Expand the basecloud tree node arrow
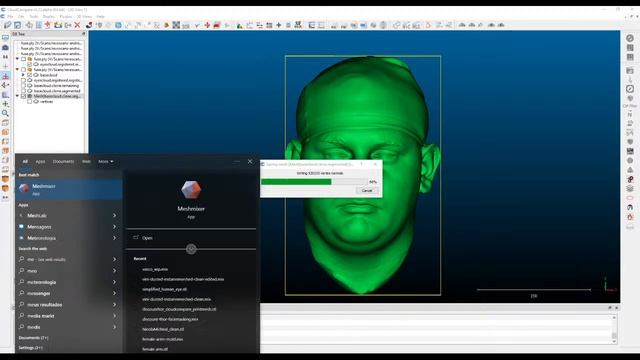640x360 pixels. point(23,75)
